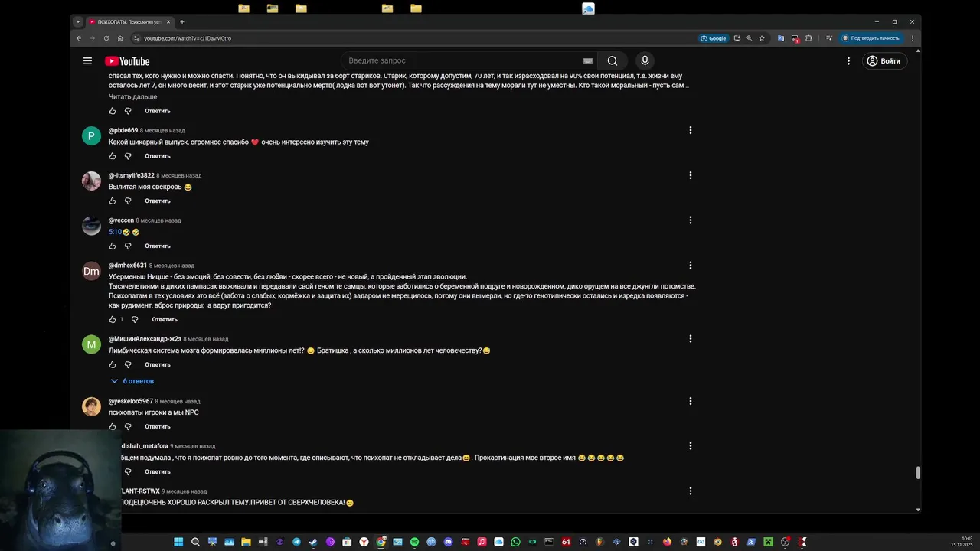Click the Google lens chip in address bar

point(713,38)
